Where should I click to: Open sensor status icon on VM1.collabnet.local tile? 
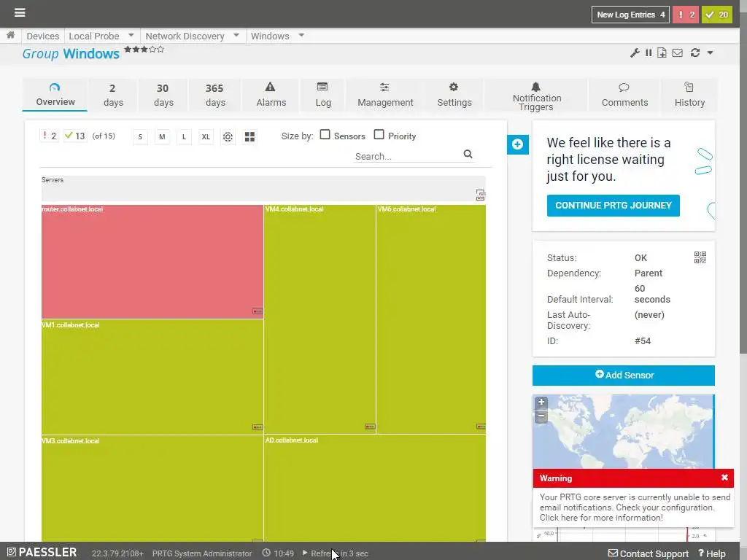tap(258, 427)
